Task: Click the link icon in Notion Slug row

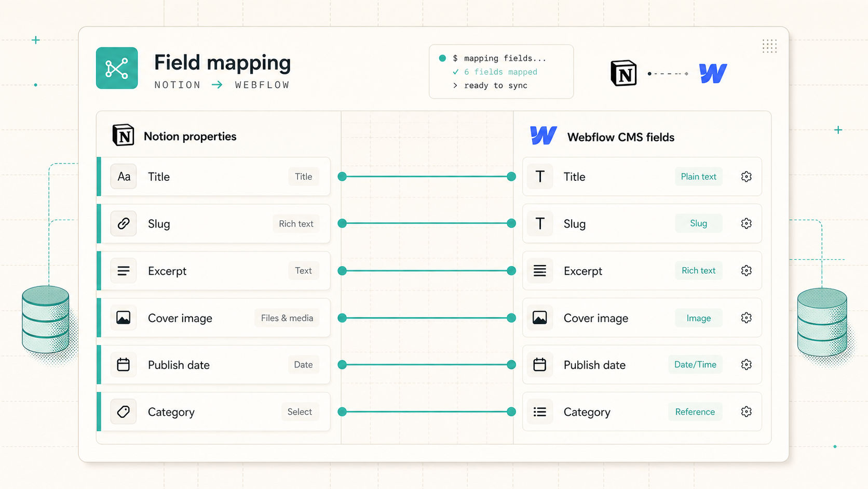Action: tap(124, 223)
